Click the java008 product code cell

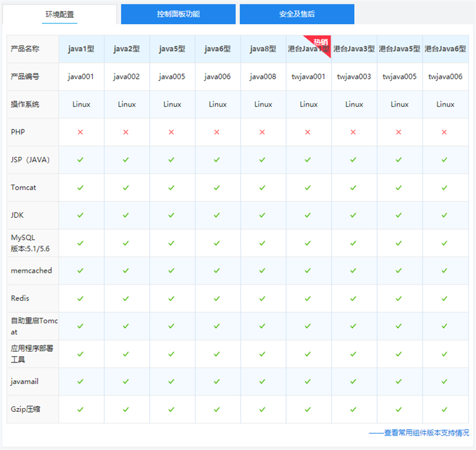pos(263,77)
